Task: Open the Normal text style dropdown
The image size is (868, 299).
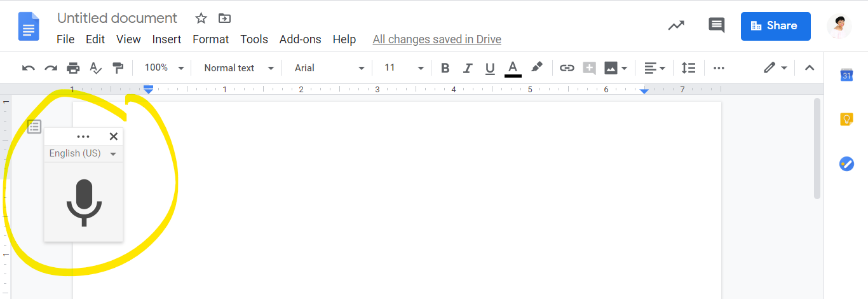Action: pos(238,68)
